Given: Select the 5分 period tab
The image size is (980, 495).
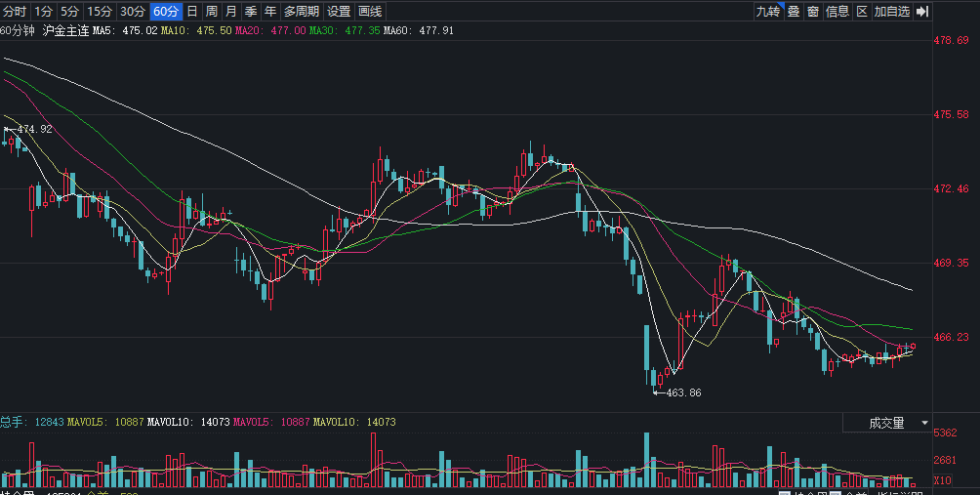Looking at the screenshot, I should pos(69,12).
